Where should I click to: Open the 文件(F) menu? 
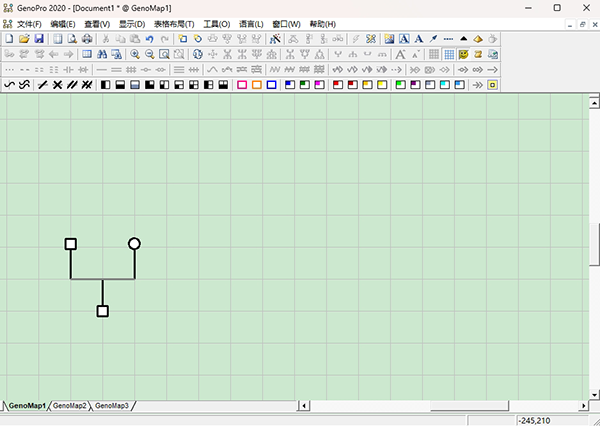[29, 24]
